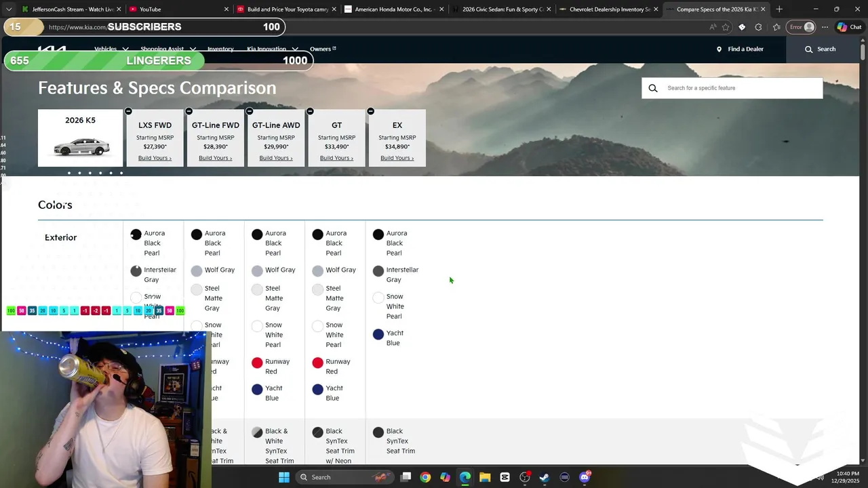Viewport: 868px width, 488px height.
Task: Click the Find a Dealer link
Action: click(745, 49)
